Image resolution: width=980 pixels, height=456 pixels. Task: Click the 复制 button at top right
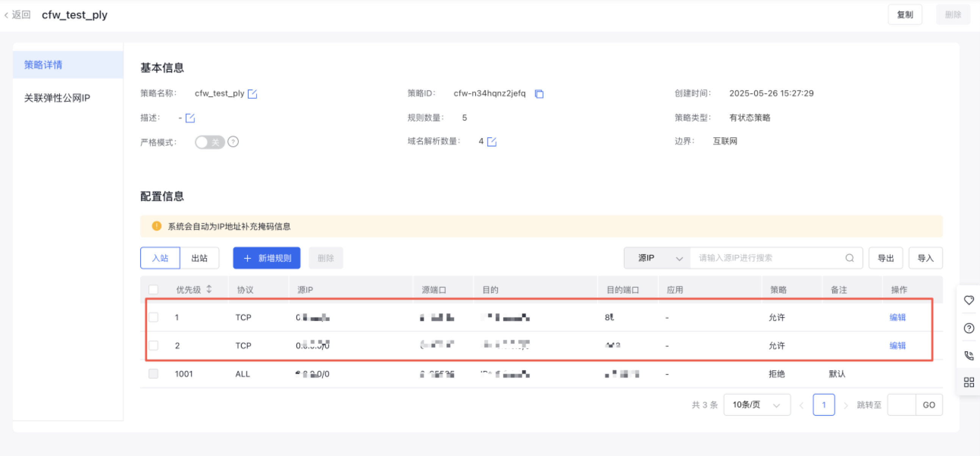pos(905,15)
